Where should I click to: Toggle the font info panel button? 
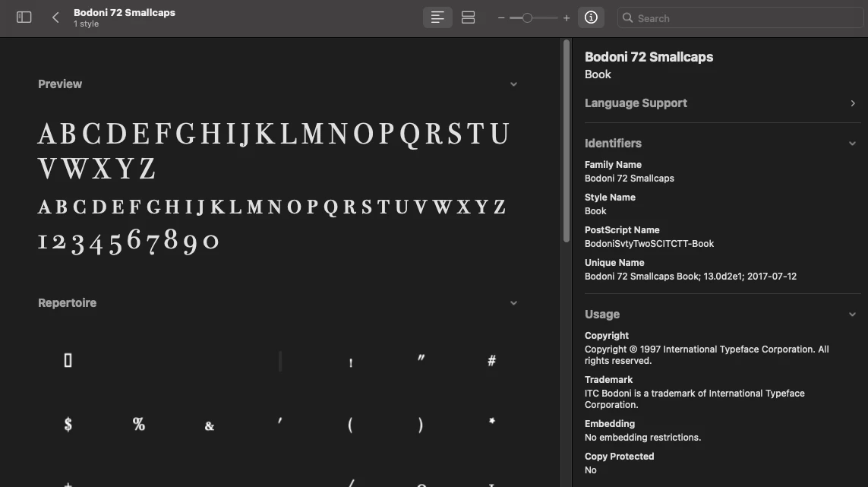591,17
